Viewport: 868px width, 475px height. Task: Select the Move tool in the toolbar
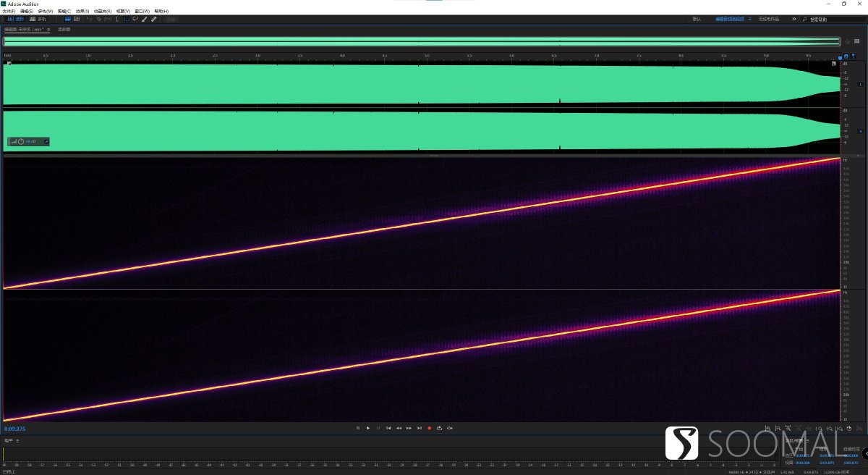[89, 19]
